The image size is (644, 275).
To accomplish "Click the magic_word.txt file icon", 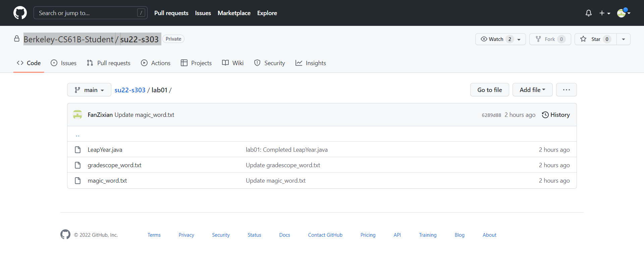I will click(x=77, y=181).
